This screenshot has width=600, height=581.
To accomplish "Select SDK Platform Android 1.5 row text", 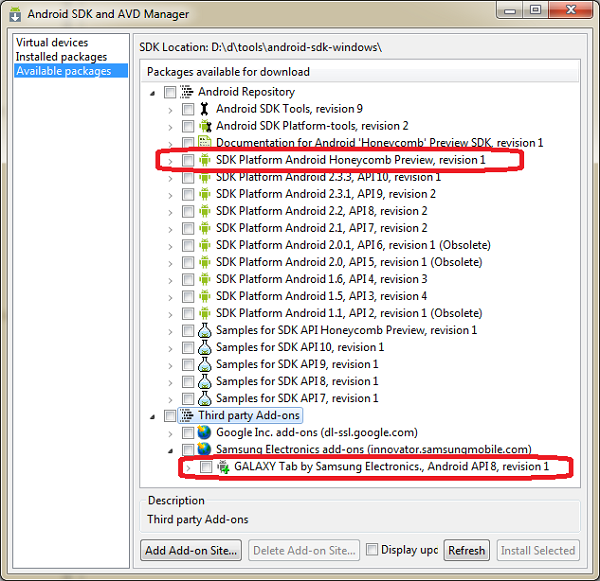I will pos(321,296).
